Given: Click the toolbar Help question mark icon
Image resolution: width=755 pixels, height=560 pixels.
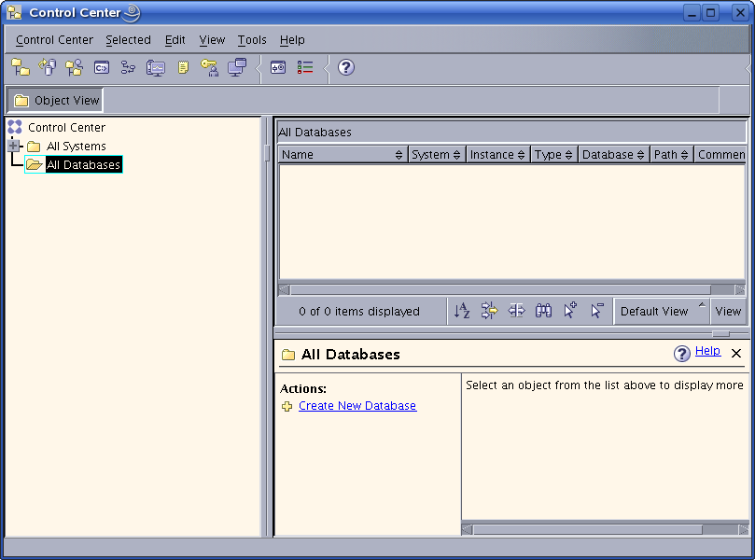Looking at the screenshot, I should coord(345,67).
